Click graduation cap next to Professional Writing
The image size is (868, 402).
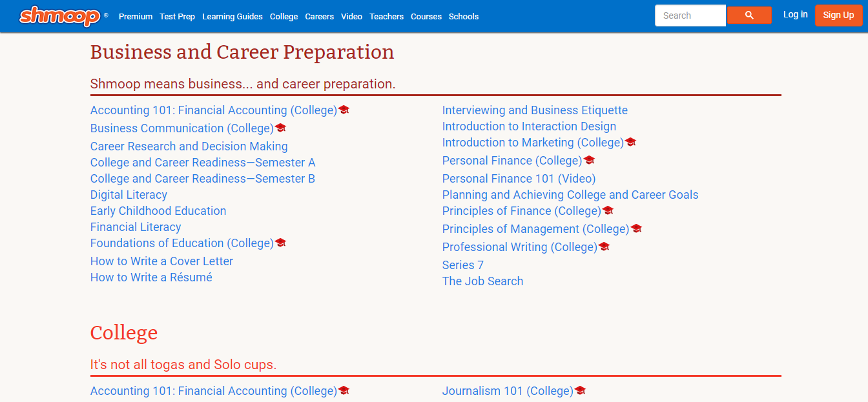tap(604, 246)
